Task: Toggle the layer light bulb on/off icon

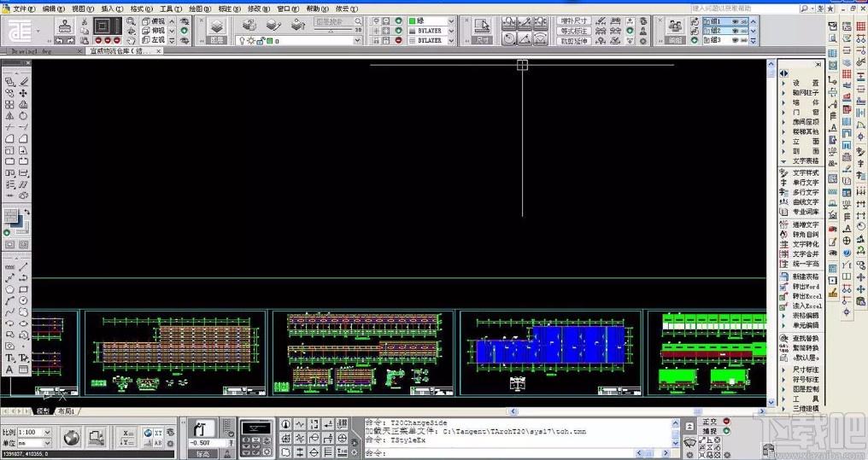Action: pos(242,41)
